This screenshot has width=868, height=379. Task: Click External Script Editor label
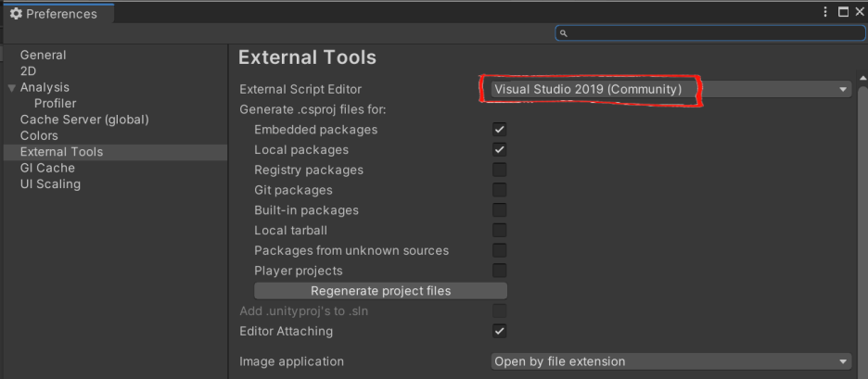(300, 90)
